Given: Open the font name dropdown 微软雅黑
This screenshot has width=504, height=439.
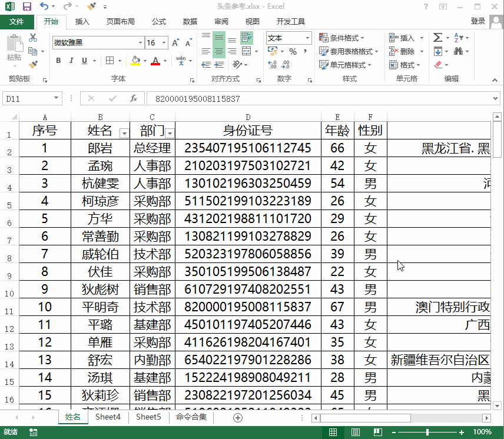Looking at the screenshot, I should click(x=140, y=43).
